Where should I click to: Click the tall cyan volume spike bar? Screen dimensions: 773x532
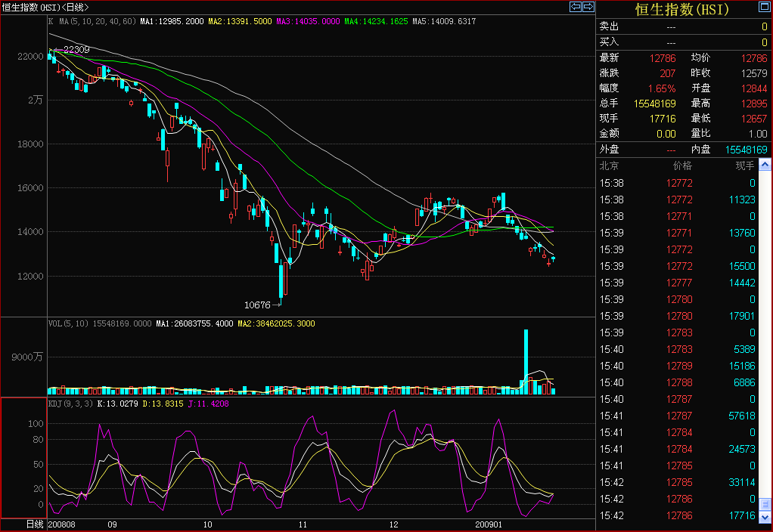pos(526,361)
